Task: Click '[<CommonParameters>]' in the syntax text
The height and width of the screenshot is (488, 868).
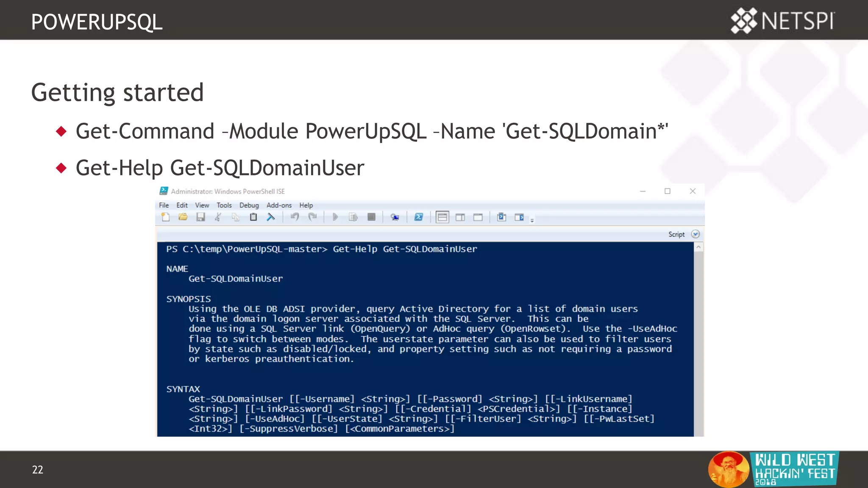Action: pyautogui.click(x=400, y=429)
